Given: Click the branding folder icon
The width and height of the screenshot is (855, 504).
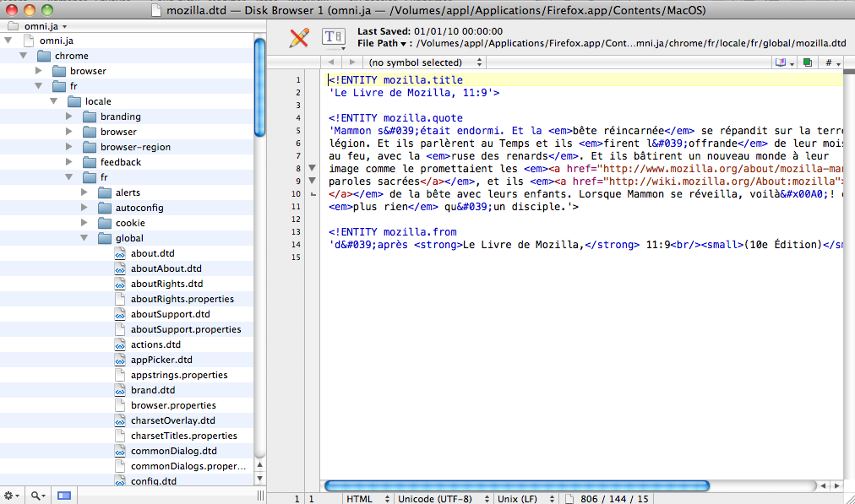Looking at the screenshot, I should click(90, 117).
